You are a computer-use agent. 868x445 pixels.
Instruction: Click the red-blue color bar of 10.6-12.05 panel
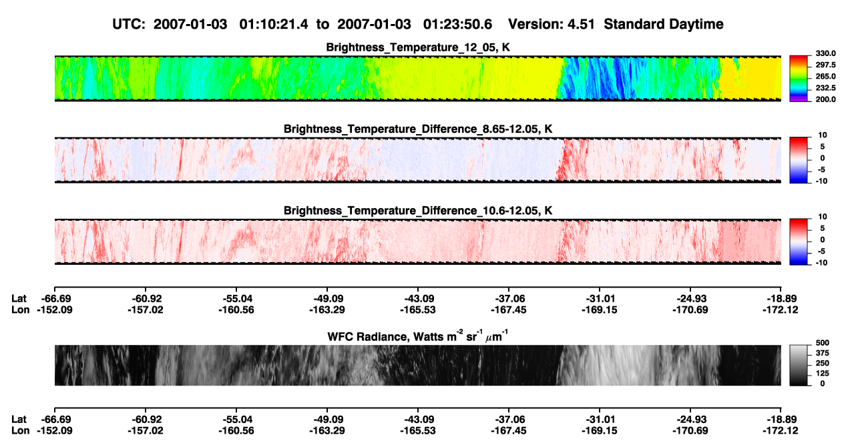[799, 242]
